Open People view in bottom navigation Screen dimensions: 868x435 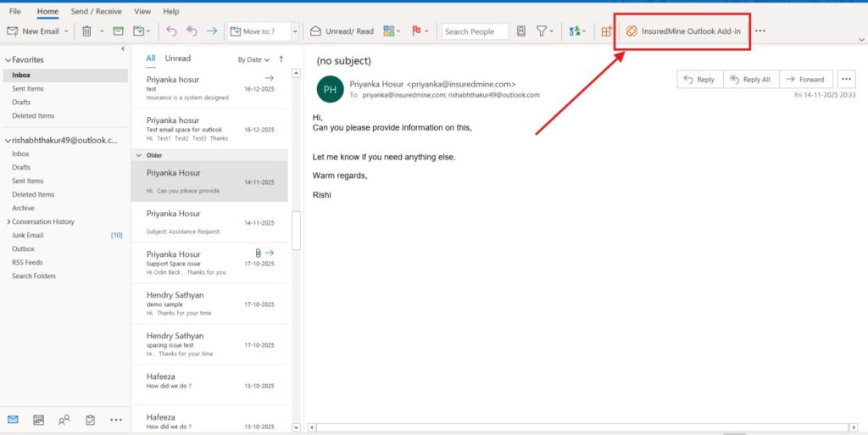point(64,420)
